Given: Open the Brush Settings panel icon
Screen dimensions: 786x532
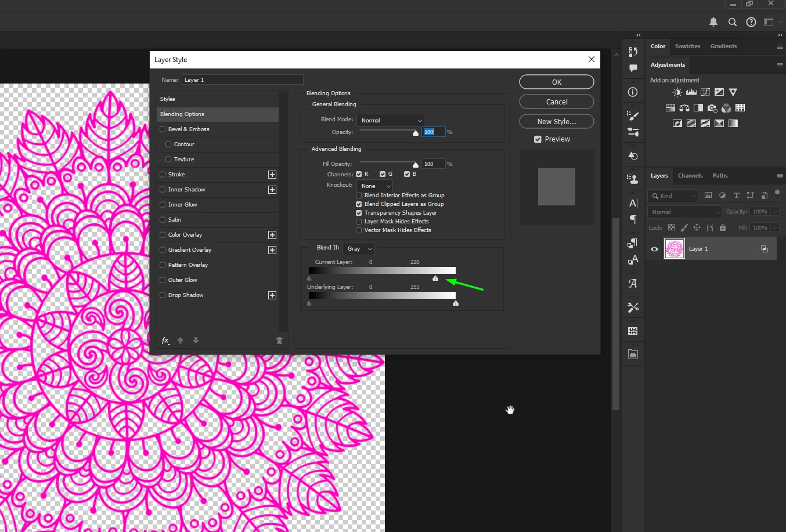Looking at the screenshot, I should [x=633, y=115].
